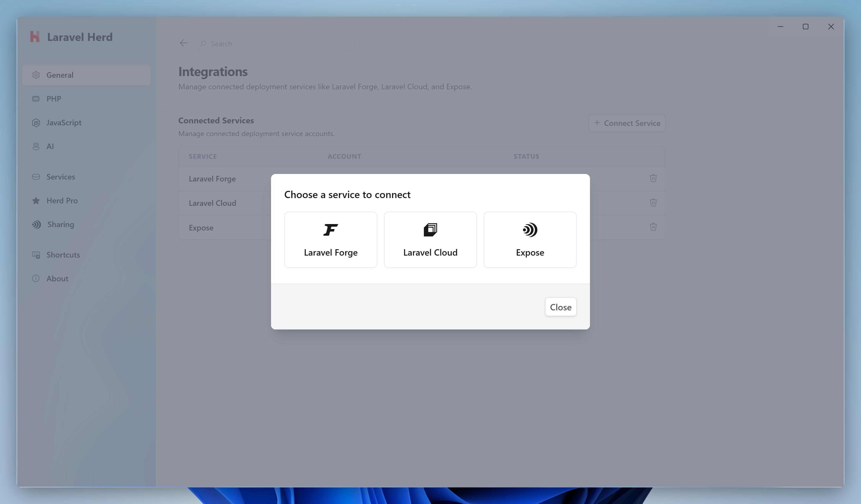Click the Herd Pro star icon
This screenshot has width=861, height=504.
click(36, 201)
